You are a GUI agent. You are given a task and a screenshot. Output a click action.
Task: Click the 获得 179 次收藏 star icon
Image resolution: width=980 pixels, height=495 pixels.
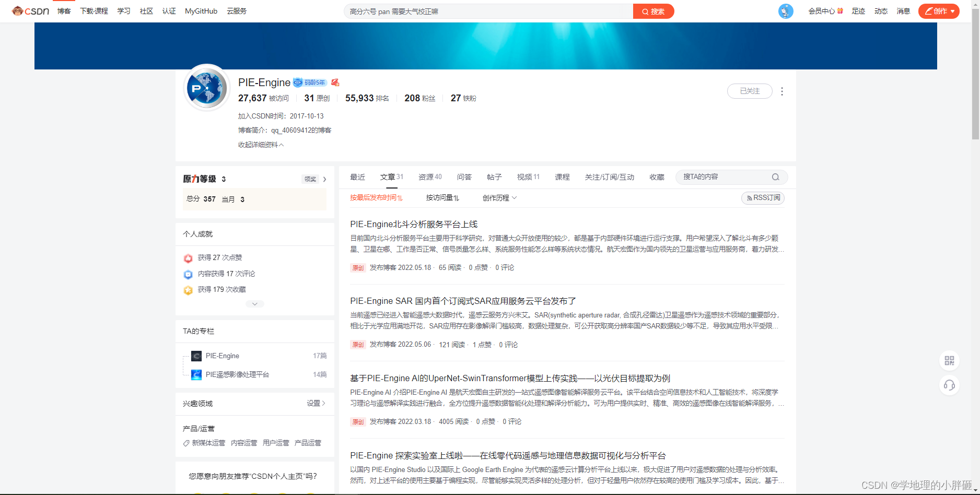coord(188,290)
